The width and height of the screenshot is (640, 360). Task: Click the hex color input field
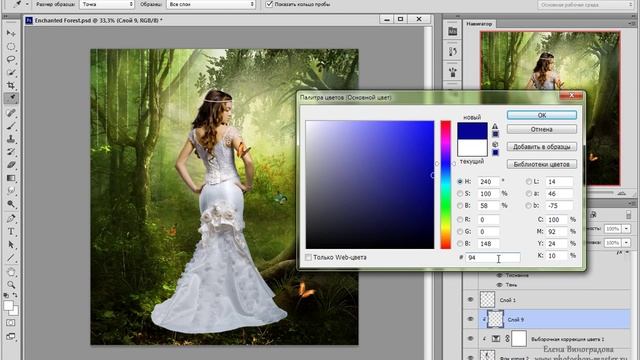pyautogui.click(x=493, y=258)
